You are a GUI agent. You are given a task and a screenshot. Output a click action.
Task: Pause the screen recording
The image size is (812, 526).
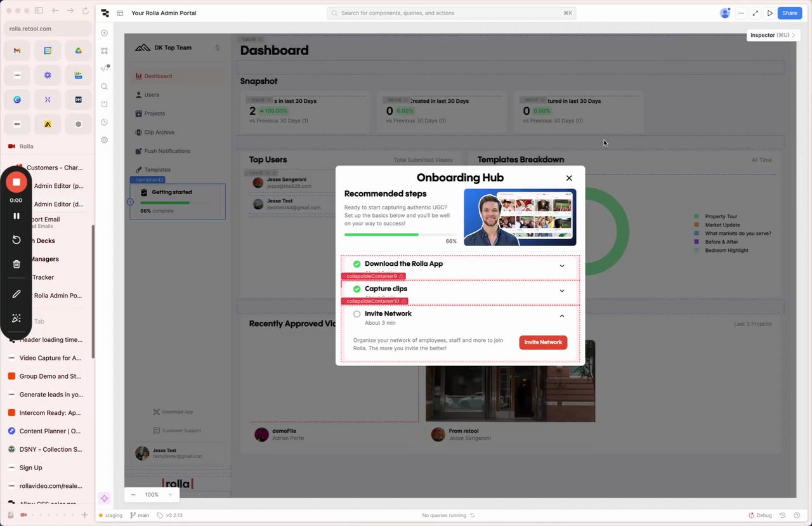coord(16,216)
